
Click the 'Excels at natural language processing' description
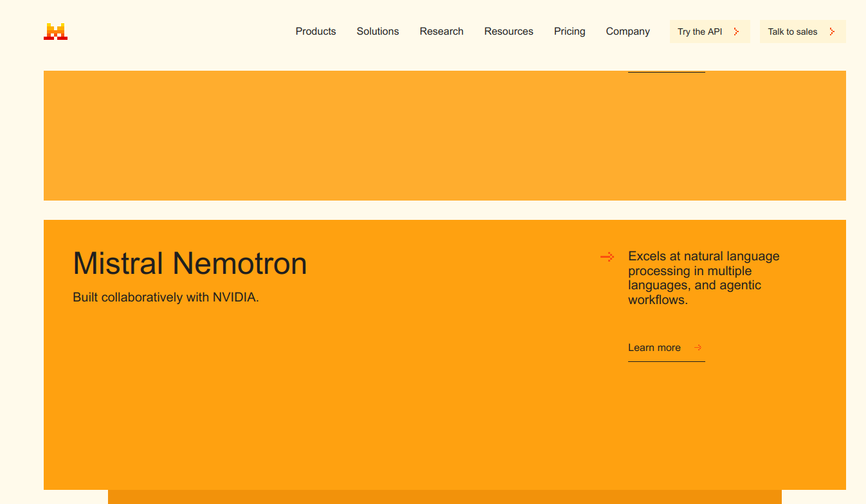click(704, 278)
